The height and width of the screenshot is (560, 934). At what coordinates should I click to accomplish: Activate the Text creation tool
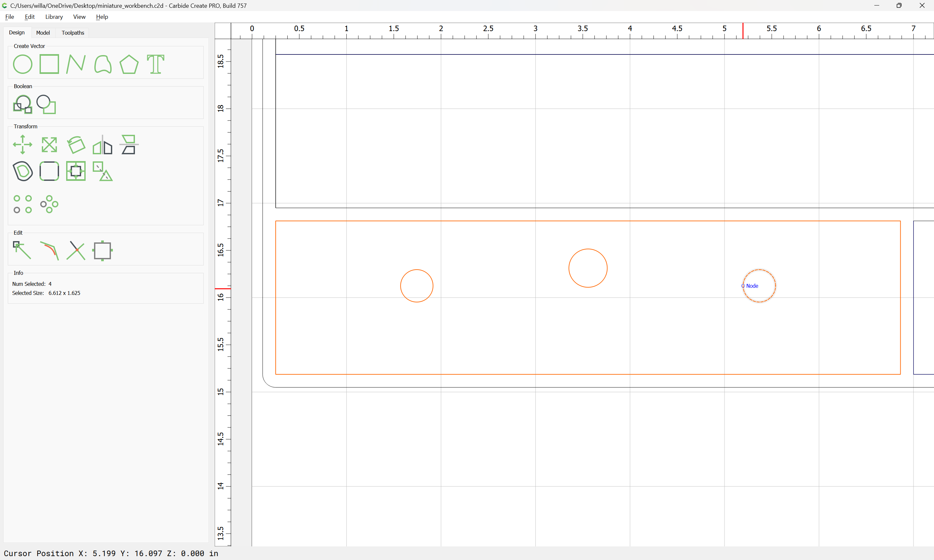[156, 64]
